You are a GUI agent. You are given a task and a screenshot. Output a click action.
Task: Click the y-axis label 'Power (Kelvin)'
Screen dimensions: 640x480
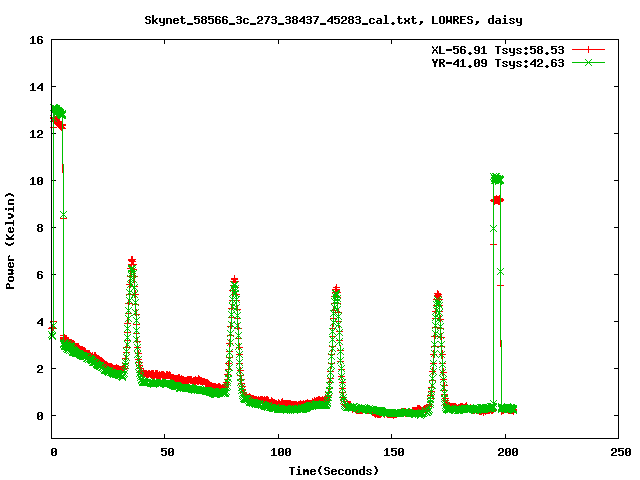coord(10,241)
